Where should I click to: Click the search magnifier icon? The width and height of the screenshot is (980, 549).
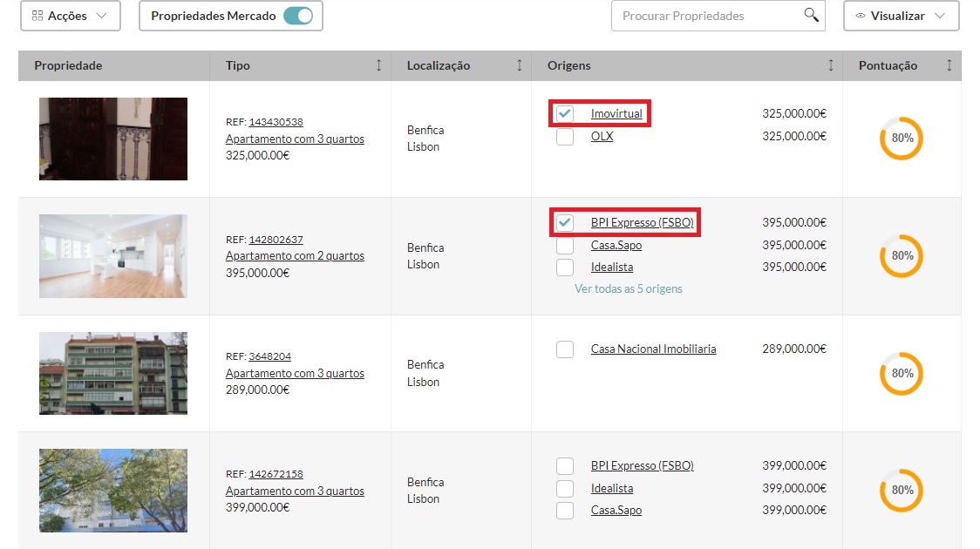(811, 15)
